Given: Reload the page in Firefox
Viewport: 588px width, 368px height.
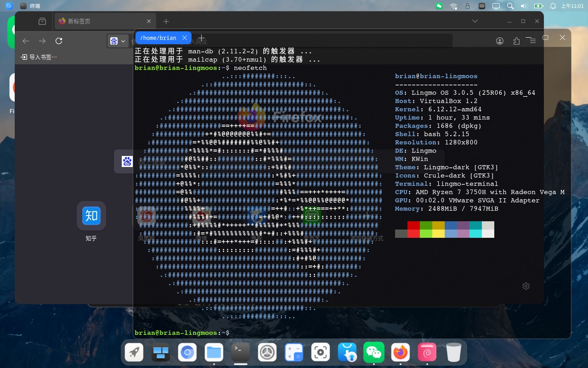Looking at the screenshot, I should tap(59, 41).
